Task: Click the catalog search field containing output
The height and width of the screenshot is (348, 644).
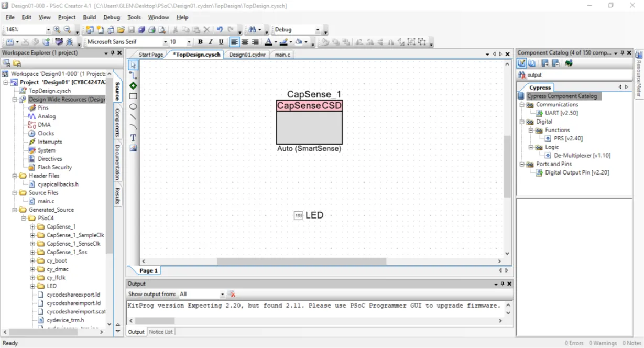Action: (571, 75)
